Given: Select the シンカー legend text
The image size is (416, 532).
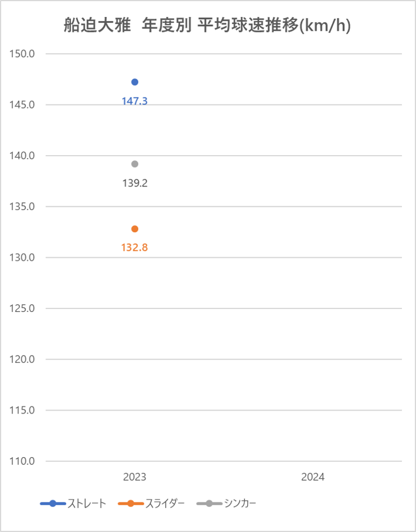Looking at the screenshot, I should point(240,504).
